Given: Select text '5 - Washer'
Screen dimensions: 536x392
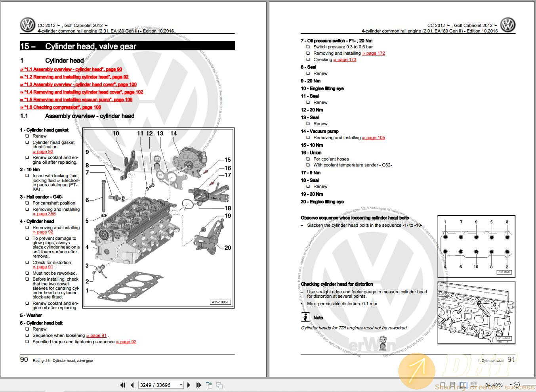Looking at the screenshot, I should [31, 316].
